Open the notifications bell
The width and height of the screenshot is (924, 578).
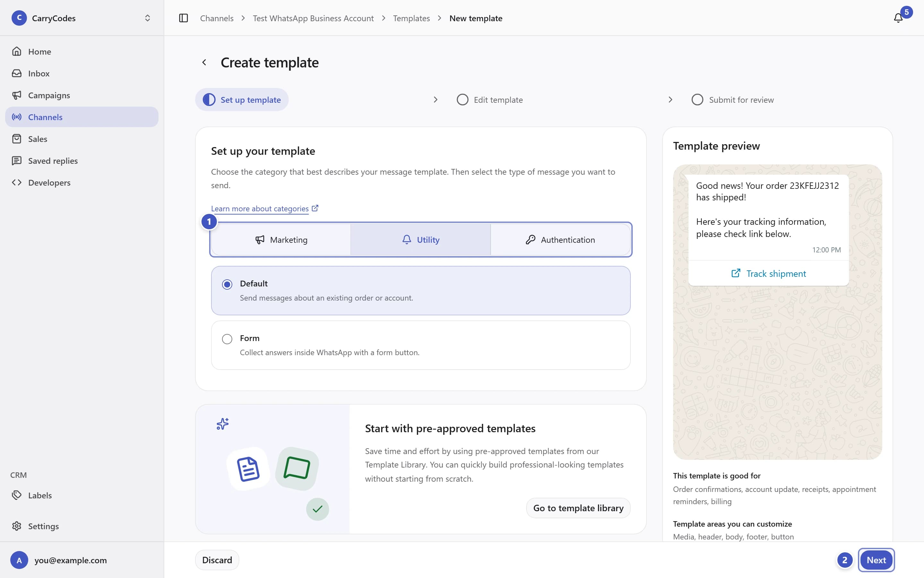coord(898,18)
